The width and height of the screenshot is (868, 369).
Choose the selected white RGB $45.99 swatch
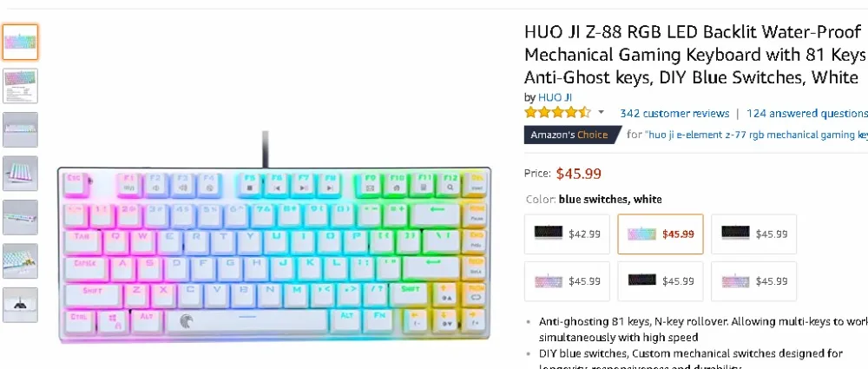tap(661, 234)
